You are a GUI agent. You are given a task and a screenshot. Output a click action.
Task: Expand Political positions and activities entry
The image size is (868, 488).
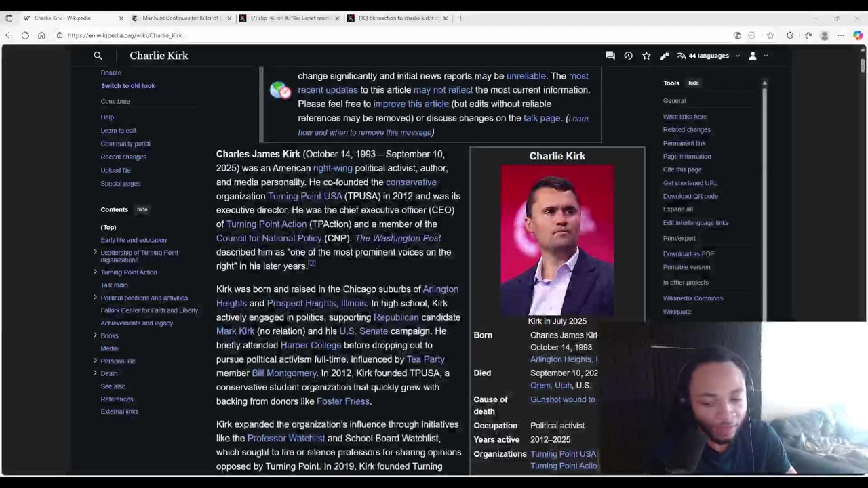pyautogui.click(x=95, y=298)
